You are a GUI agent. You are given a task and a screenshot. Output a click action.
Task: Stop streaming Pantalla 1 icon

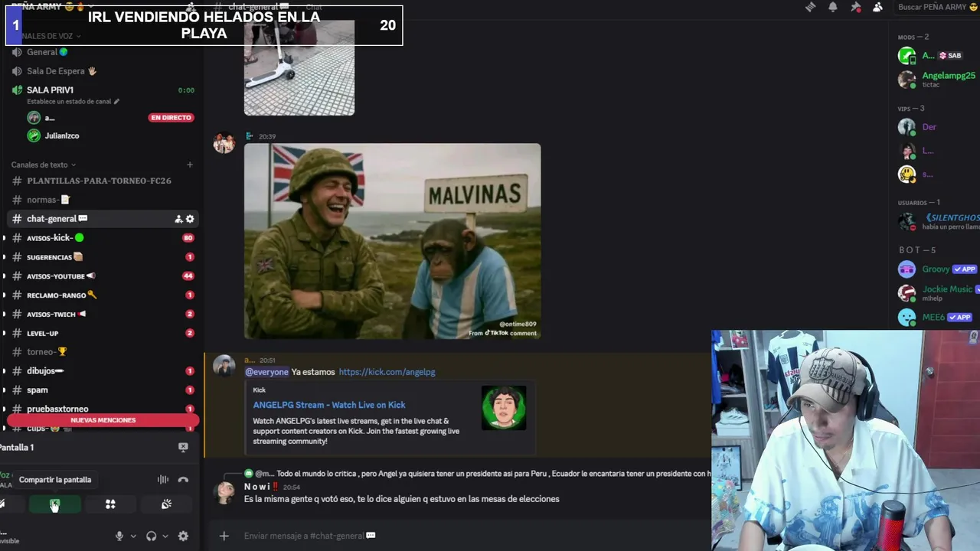[x=183, y=447]
